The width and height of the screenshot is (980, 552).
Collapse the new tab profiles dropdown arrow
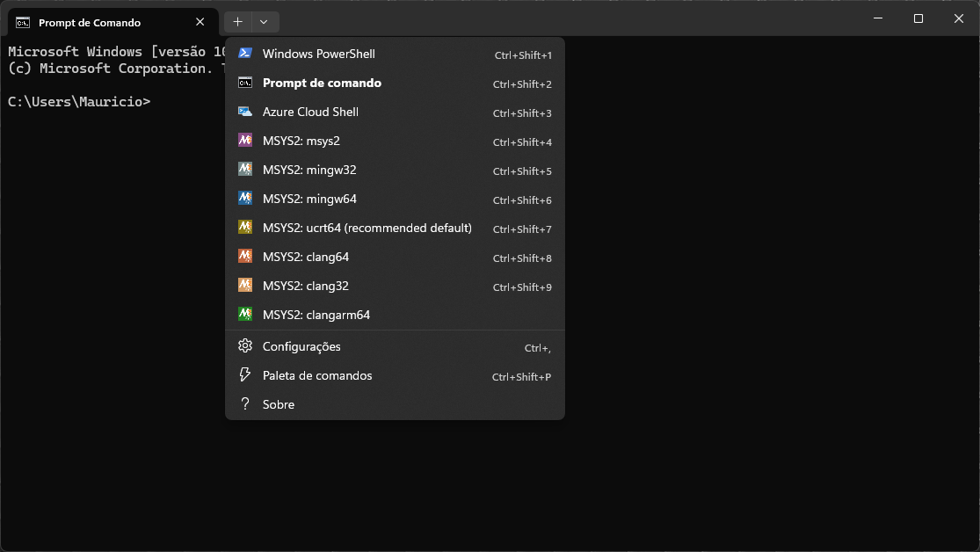pos(265,22)
